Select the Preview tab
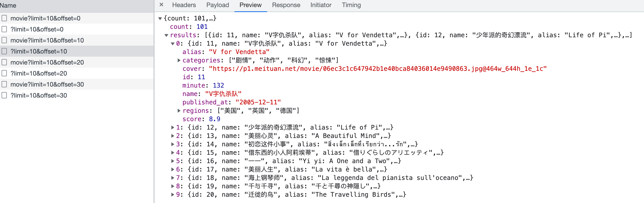Image resolution: width=644 pixels, height=203 pixels. 251,5
